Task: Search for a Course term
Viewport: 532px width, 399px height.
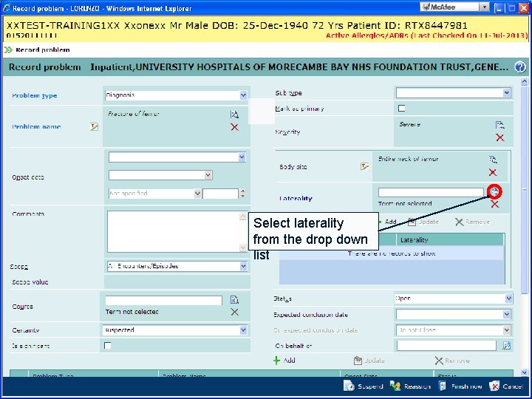Action: click(234, 300)
